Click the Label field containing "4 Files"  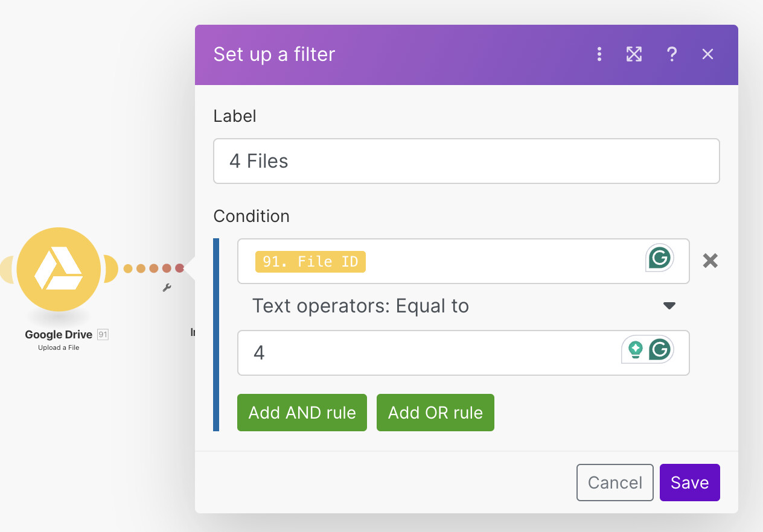click(x=466, y=161)
